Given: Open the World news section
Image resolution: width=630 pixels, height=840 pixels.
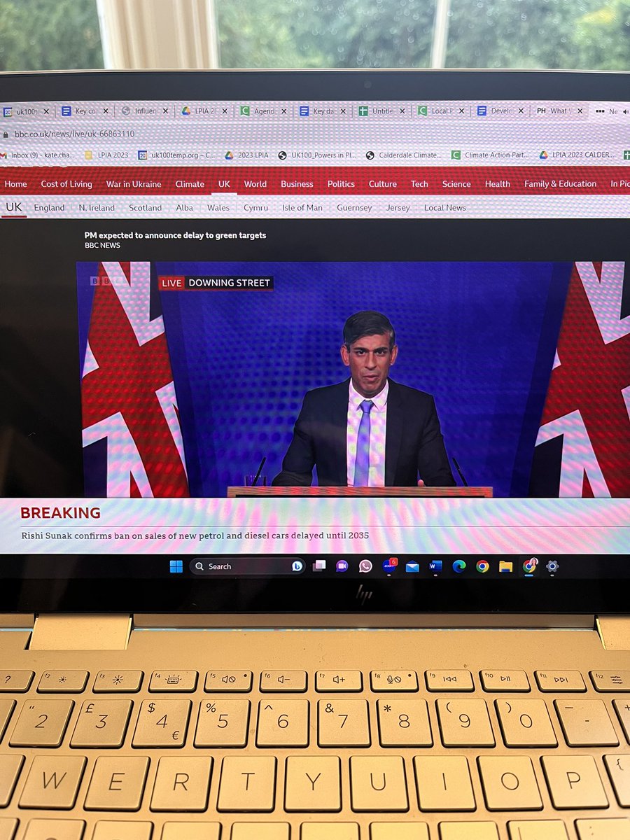Looking at the screenshot, I should click(x=255, y=184).
